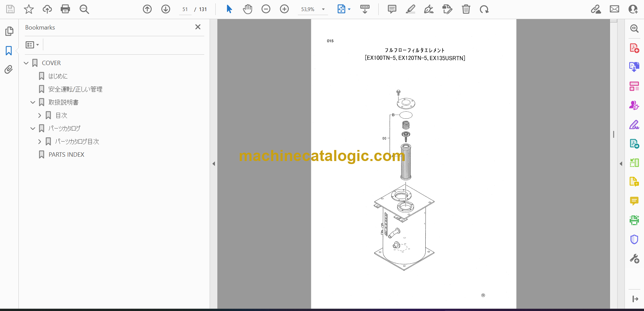Select the COVER bookmark
This screenshot has height=311, width=644.
(x=51, y=63)
